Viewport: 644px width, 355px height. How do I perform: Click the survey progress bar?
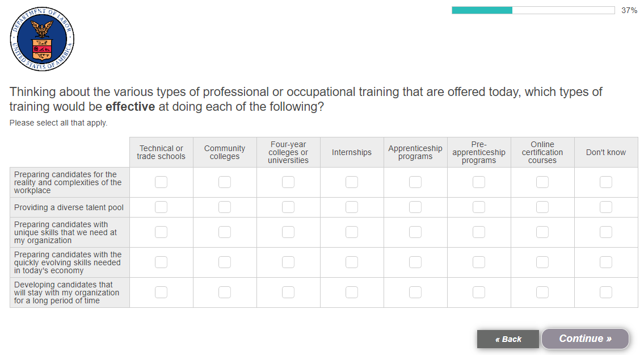[533, 10]
